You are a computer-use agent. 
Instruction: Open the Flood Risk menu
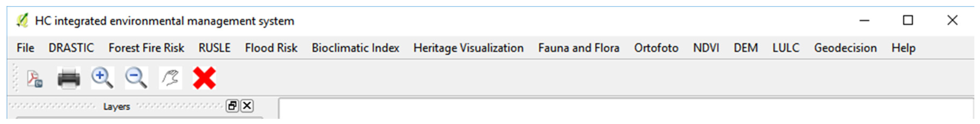pyautogui.click(x=271, y=48)
